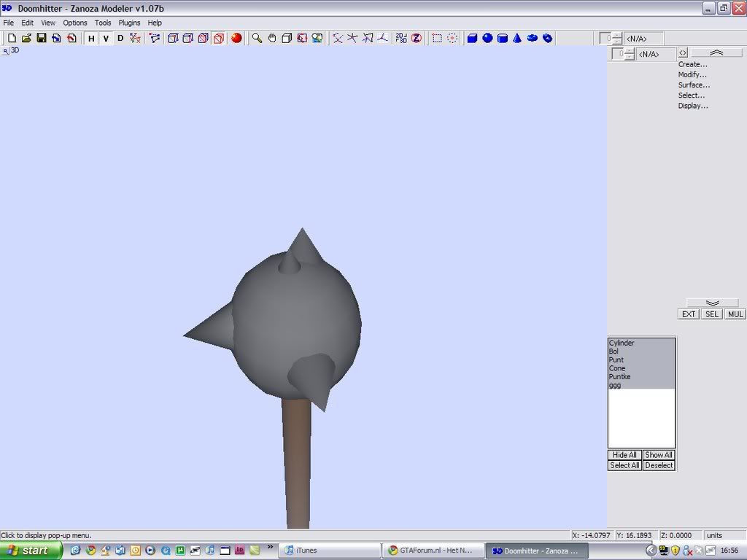Click the Show All button
This screenshot has width=747, height=560.
pos(659,455)
